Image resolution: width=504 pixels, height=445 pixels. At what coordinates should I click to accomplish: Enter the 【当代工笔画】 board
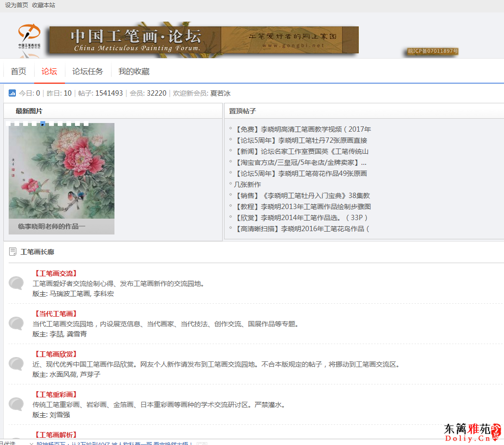56,314
